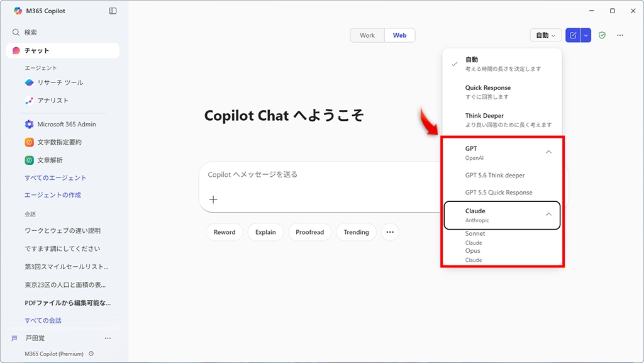Open conversation 第3回スマイルセールリスト
The image size is (644, 363).
point(67,267)
